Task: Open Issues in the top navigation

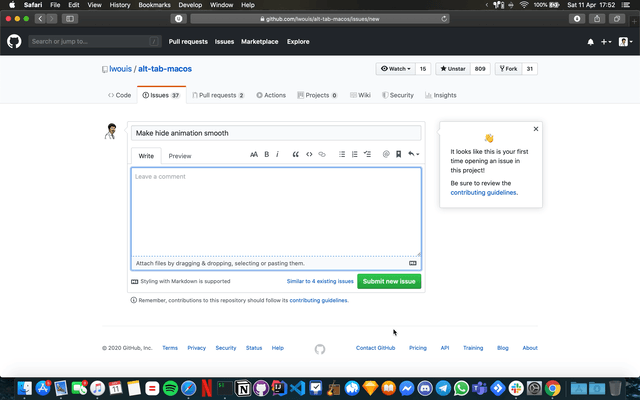Action: pyautogui.click(x=224, y=42)
